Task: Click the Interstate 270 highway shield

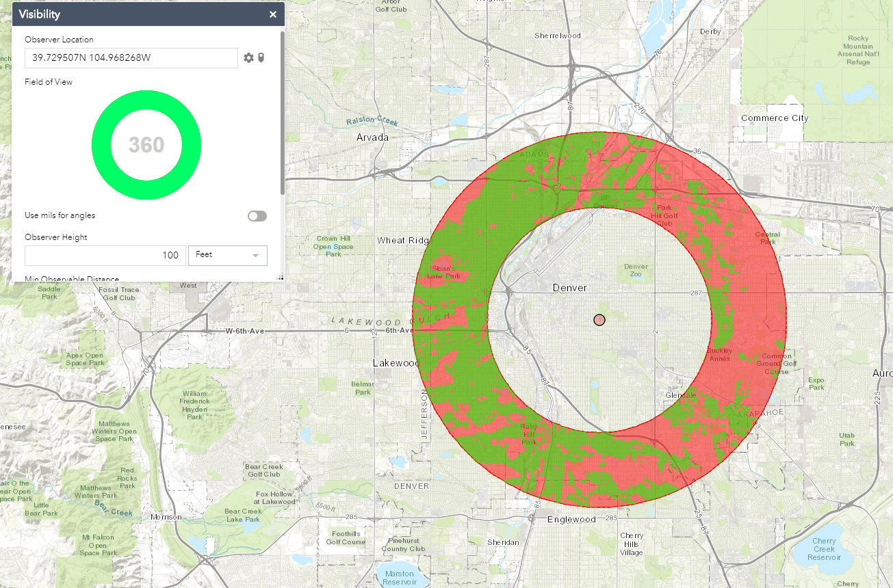Action: coord(640,107)
